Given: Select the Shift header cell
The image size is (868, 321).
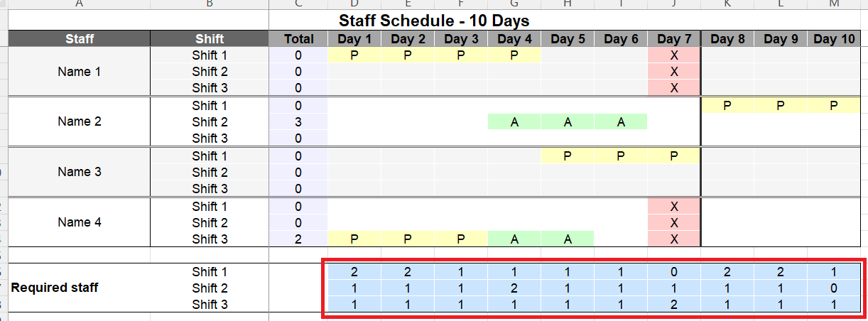Looking at the screenshot, I should point(210,39).
